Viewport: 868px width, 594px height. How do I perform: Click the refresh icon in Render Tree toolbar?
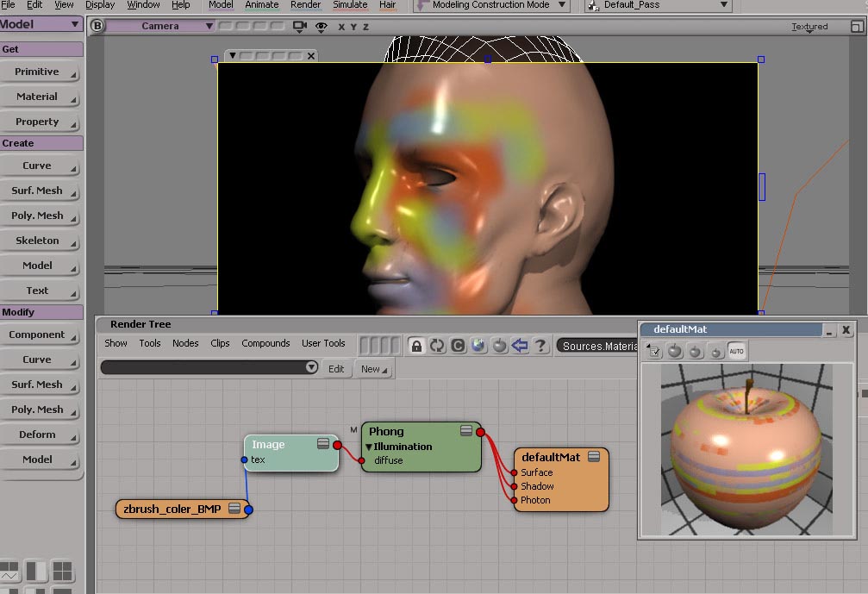[x=437, y=346]
